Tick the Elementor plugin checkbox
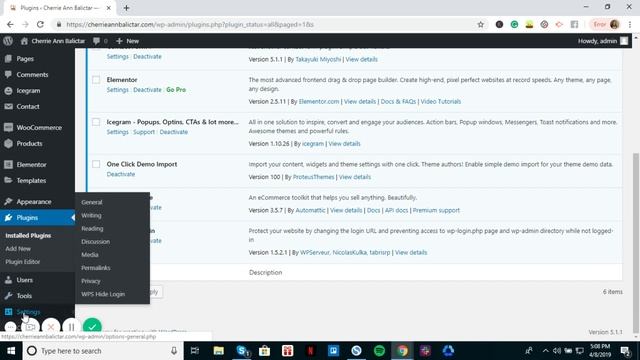 tap(96, 80)
